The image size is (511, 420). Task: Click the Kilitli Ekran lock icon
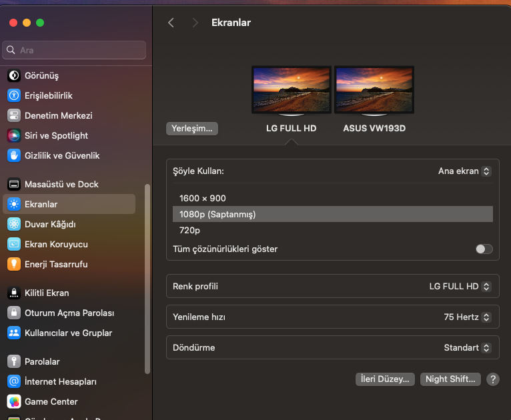(14, 293)
